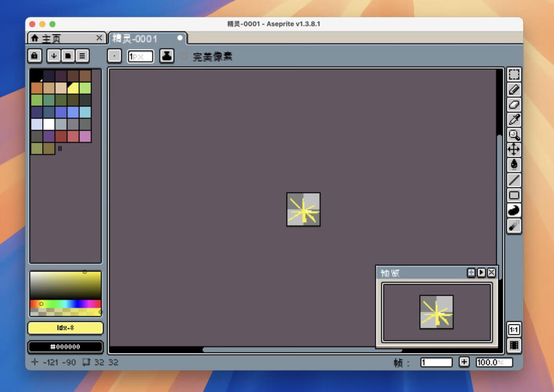Select the Pencil tool

click(513, 90)
